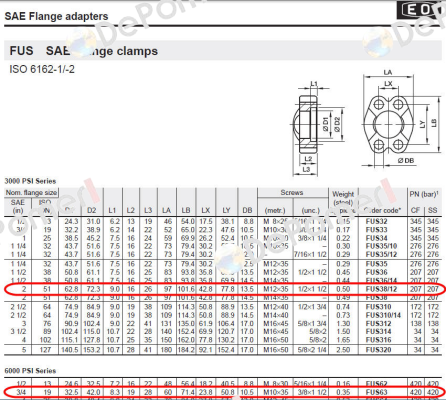
Task: Click the 6000 PSI Series label
Action: tap(30, 371)
